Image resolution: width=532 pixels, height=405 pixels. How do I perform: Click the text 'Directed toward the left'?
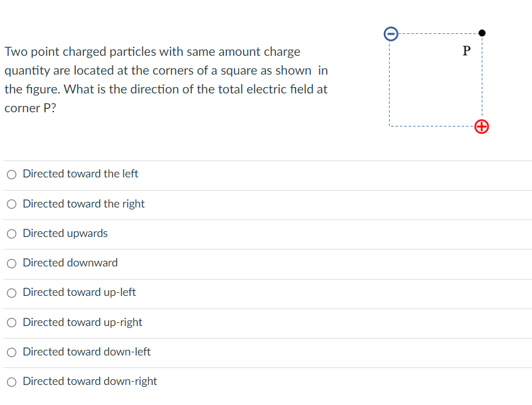[80, 174]
